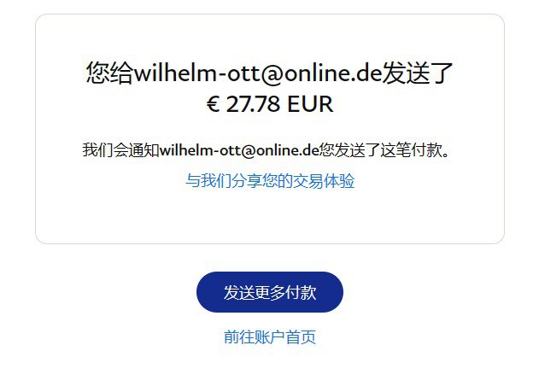The width and height of the screenshot is (533, 392).
Task: Click the 您发送了 text in the notification sentence
Action: 349,150
